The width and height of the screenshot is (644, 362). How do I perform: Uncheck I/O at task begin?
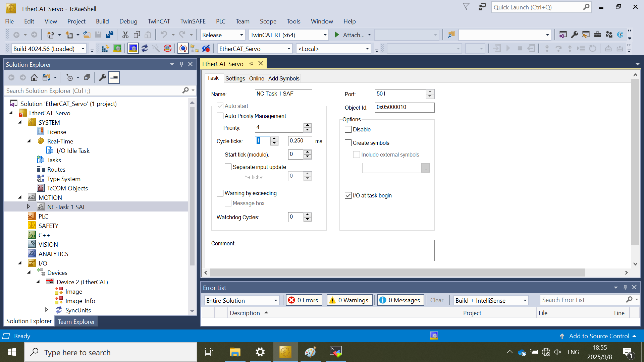[x=348, y=195]
